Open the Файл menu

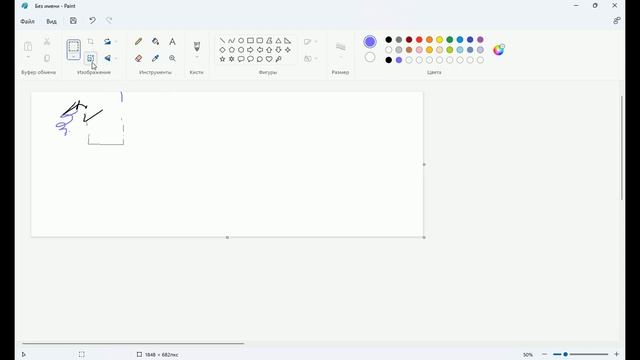coord(27,21)
